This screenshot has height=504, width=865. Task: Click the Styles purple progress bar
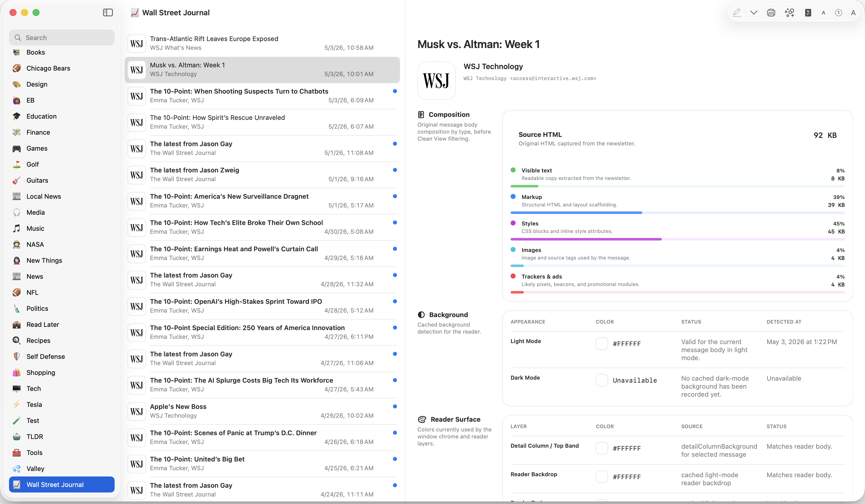678,239
